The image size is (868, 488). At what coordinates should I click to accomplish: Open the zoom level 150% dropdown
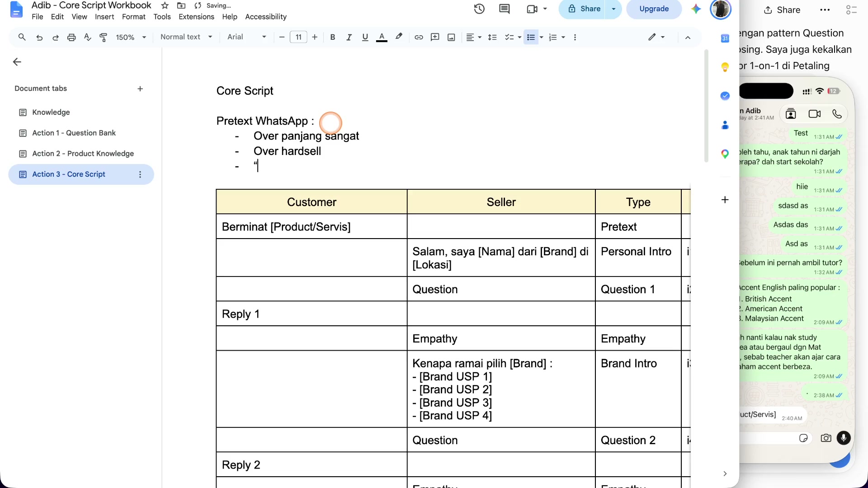131,37
